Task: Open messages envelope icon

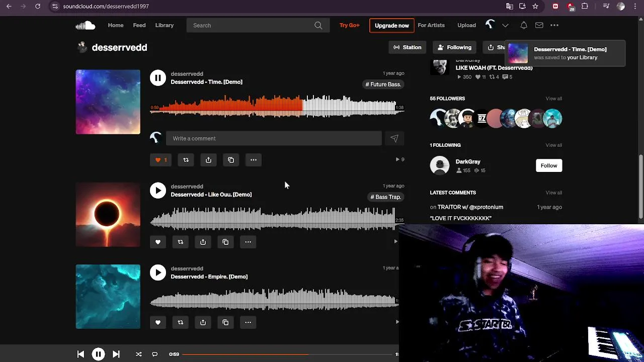Action: tap(539, 25)
